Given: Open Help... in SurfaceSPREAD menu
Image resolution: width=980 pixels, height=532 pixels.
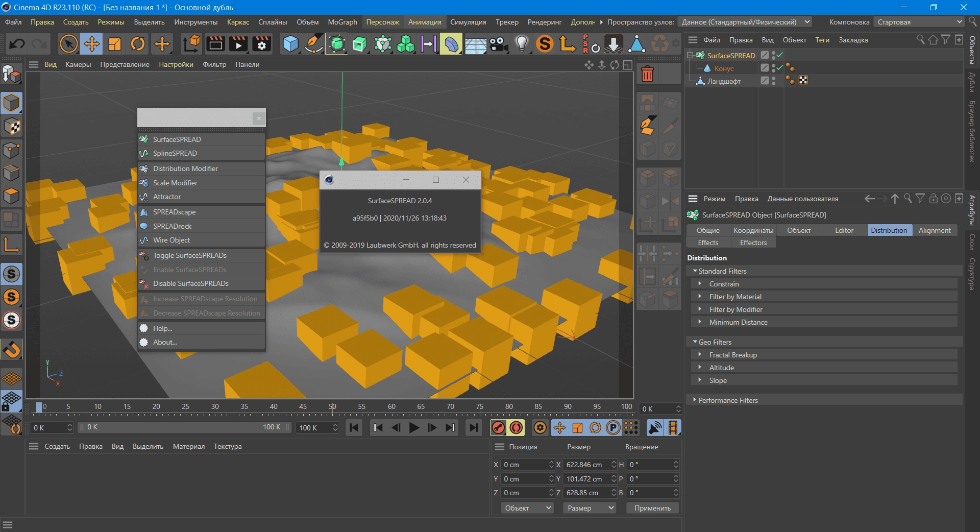Looking at the screenshot, I should (x=201, y=328).
